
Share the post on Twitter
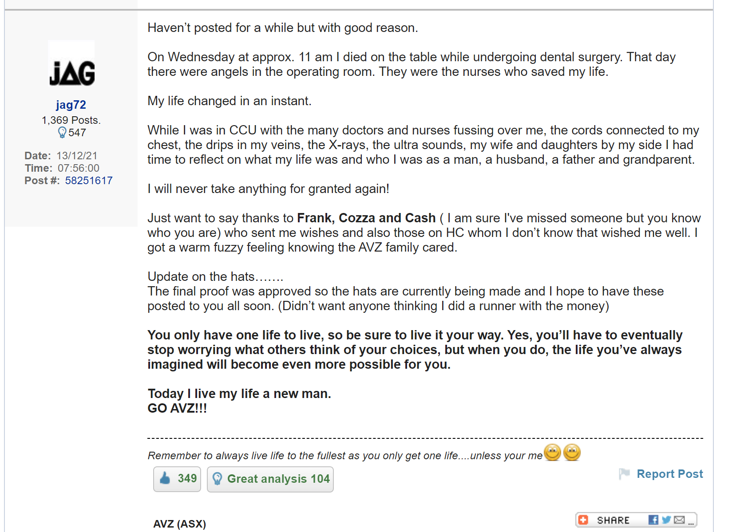(x=666, y=520)
